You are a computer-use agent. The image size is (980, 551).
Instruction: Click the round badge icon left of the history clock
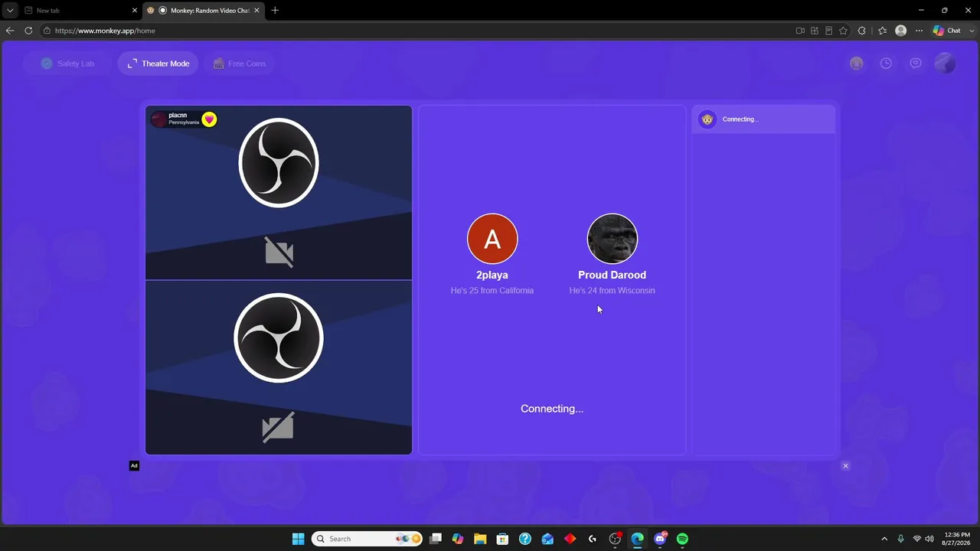857,64
